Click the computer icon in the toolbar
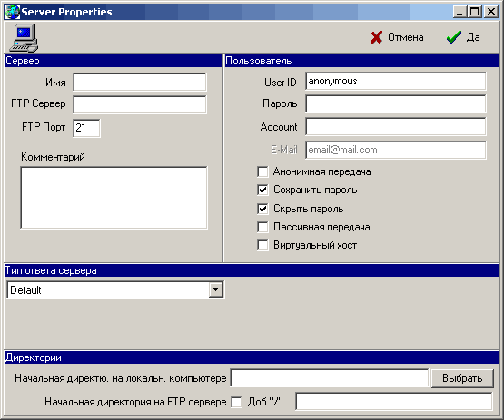 (24, 38)
